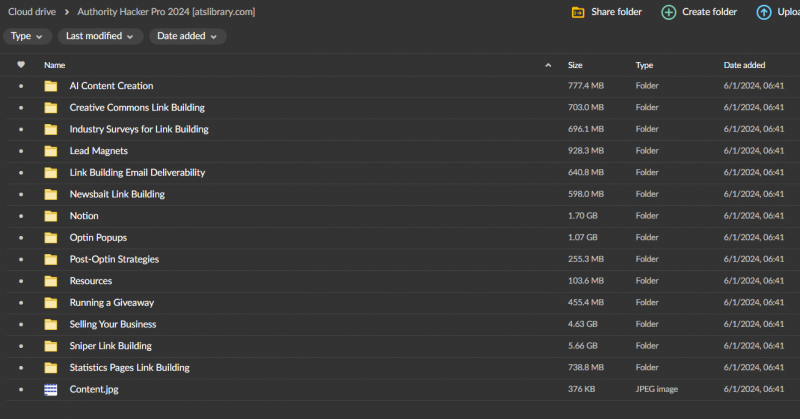Click the Name column sort arrow
The height and width of the screenshot is (419, 800).
coord(547,65)
